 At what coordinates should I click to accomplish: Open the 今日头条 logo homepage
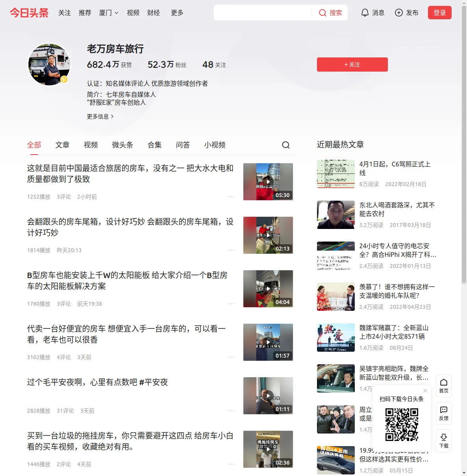[x=29, y=13]
